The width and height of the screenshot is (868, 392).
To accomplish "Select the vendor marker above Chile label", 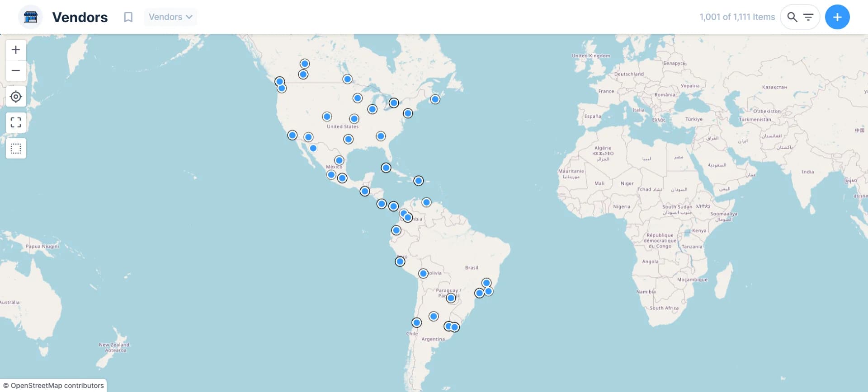I will tap(416, 322).
